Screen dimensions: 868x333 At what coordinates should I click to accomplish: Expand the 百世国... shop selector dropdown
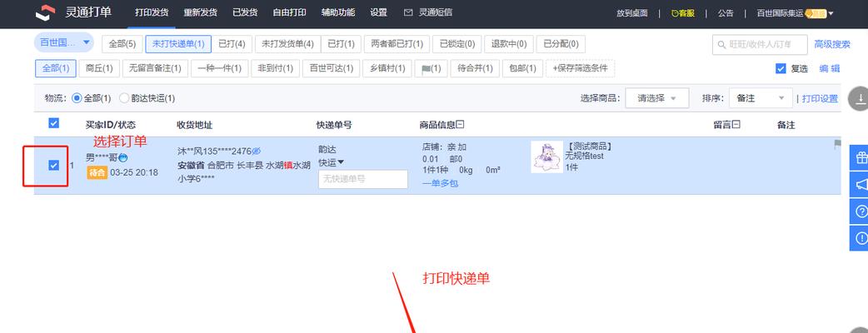click(64, 42)
